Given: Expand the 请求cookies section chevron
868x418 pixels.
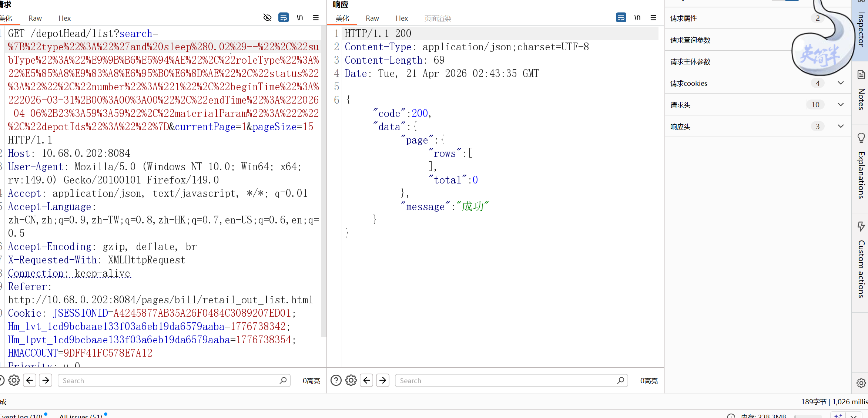Looking at the screenshot, I should click(x=841, y=83).
